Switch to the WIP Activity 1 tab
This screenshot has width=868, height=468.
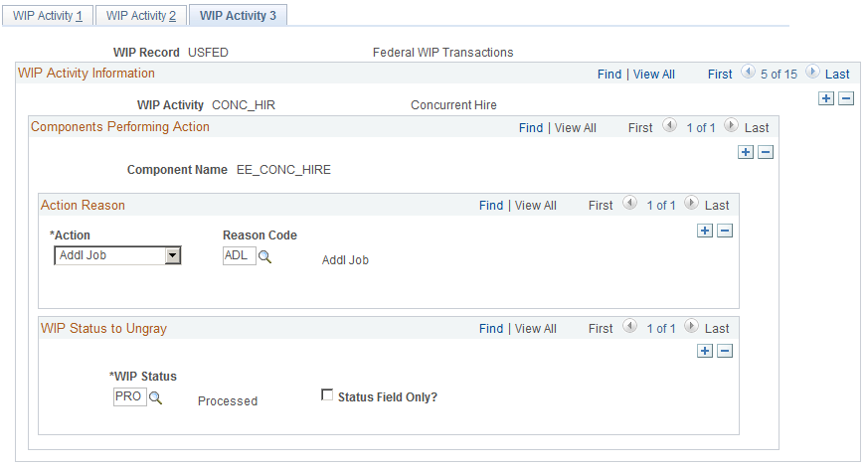tap(48, 16)
